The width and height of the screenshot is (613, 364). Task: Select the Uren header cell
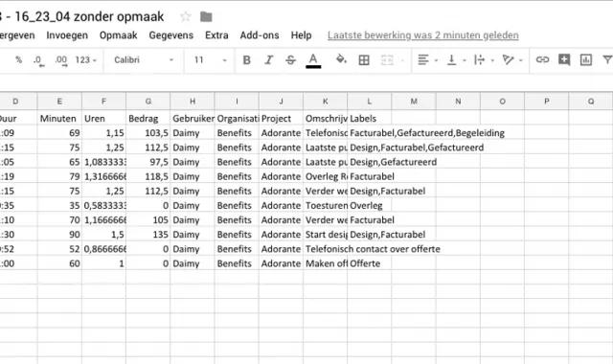click(103, 118)
